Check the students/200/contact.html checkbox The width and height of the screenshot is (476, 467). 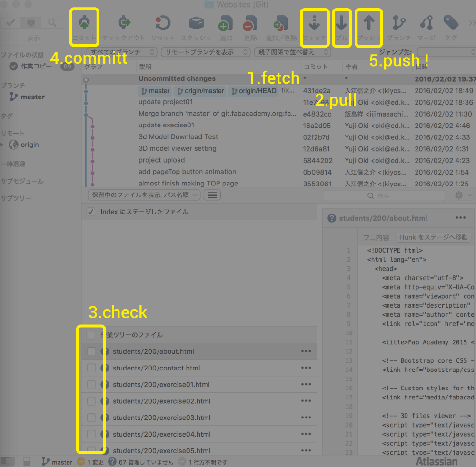[x=91, y=368]
